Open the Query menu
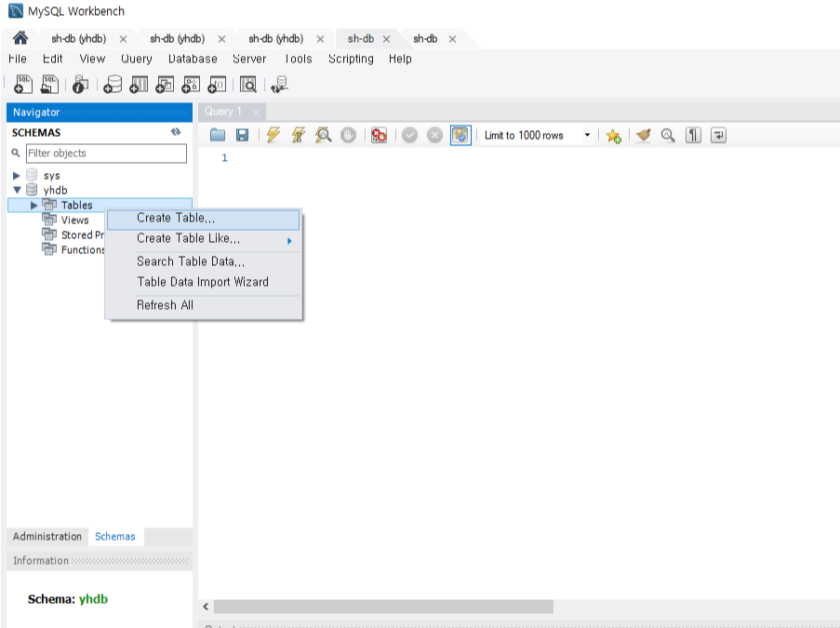Viewport: 840px width, 628px height. click(137, 59)
